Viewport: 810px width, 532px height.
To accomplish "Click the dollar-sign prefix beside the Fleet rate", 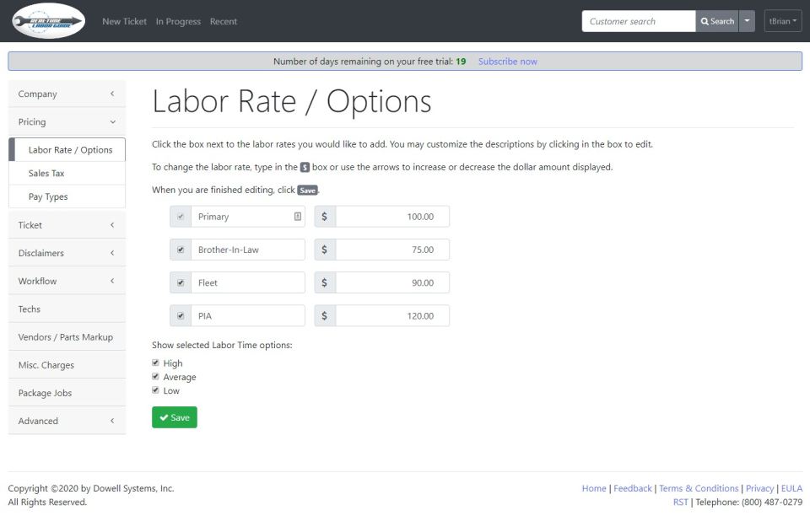I will 324,282.
